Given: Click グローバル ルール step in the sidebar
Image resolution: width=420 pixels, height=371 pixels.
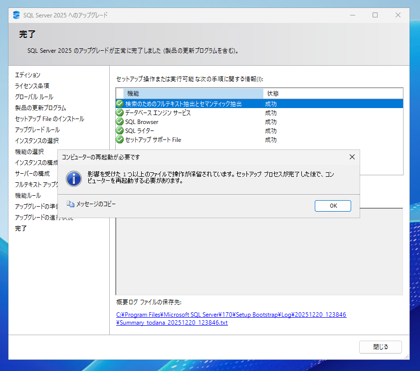Looking at the screenshot, I should tap(34, 97).
